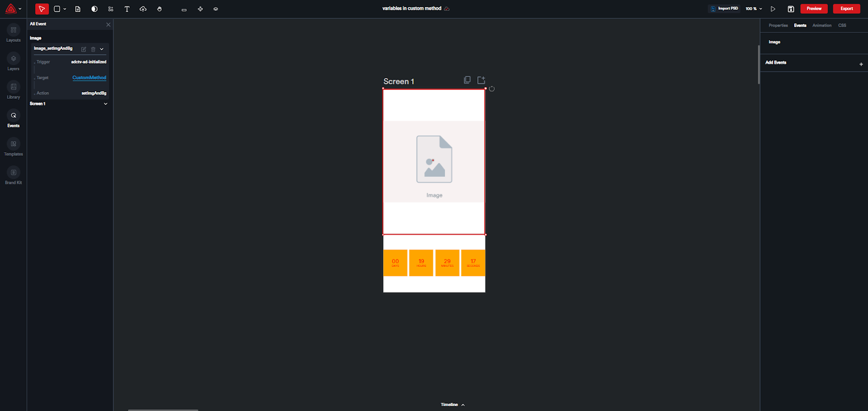Open the Brand Kit panel

click(x=14, y=175)
